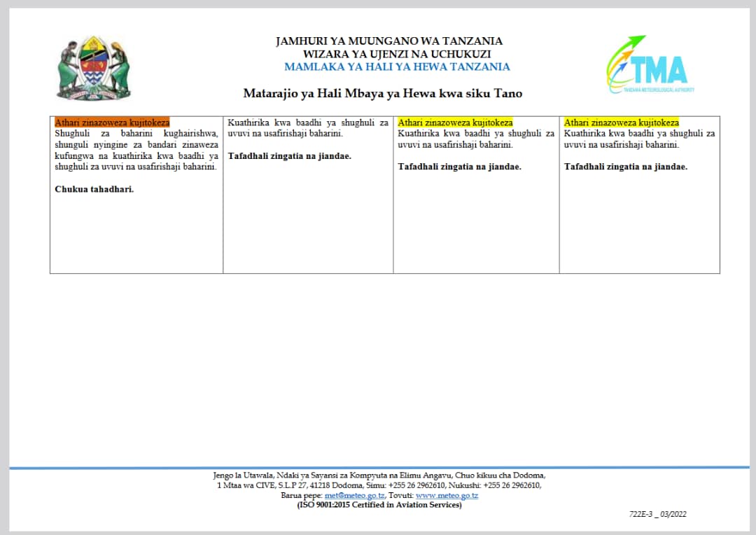This screenshot has width=756, height=535.
Task: Click the Tanzania coat of arms emblem
Action: click(x=94, y=68)
